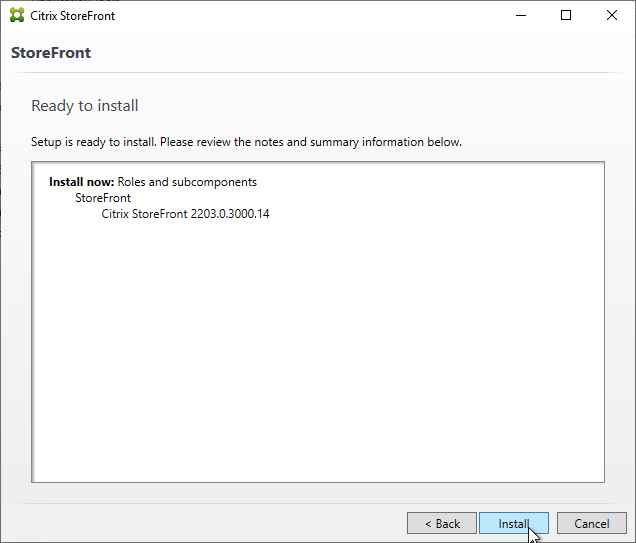This screenshot has width=636, height=543.
Task: Go back with the Back button
Action: 442,523
